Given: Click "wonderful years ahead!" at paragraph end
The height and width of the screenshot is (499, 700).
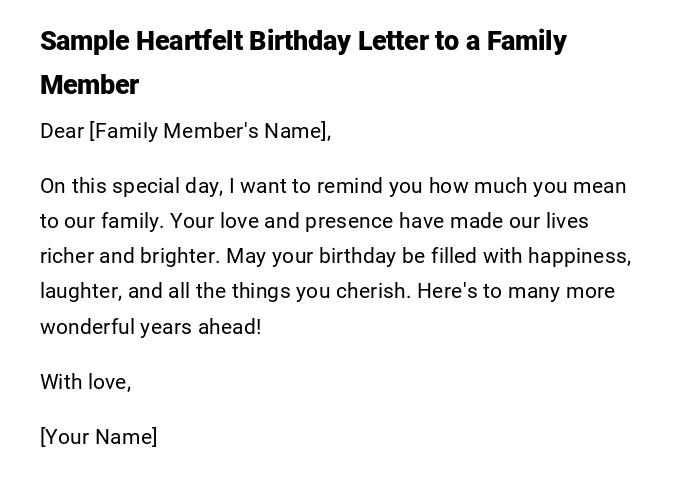Looking at the screenshot, I should [x=150, y=326].
